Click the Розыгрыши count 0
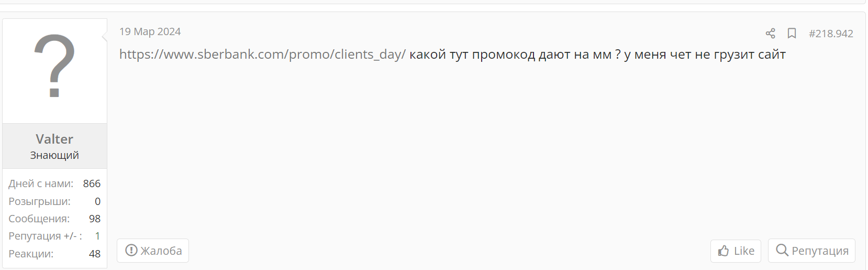 pyautogui.click(x=97, y=201)
